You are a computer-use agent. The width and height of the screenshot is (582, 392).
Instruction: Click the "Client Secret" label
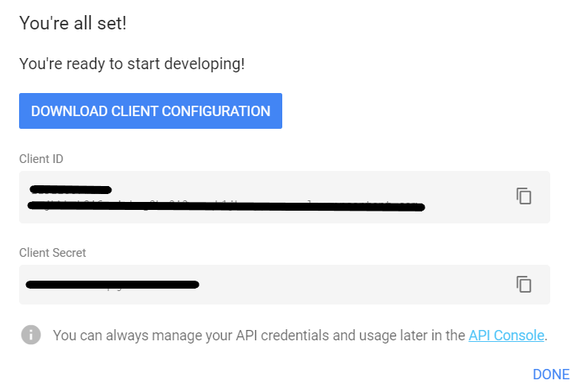coord(52,253)
